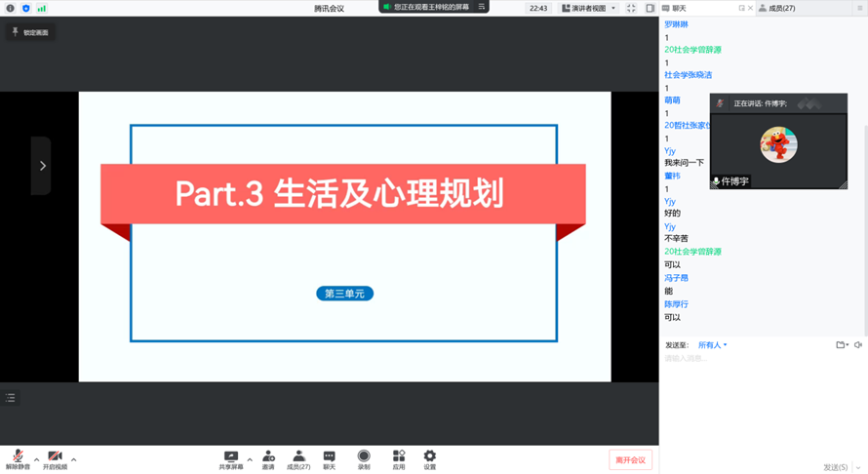Click the red 离开会议 button
Image resolution: width=868 pixels, height=474 pixels.
tap(630, 459)
